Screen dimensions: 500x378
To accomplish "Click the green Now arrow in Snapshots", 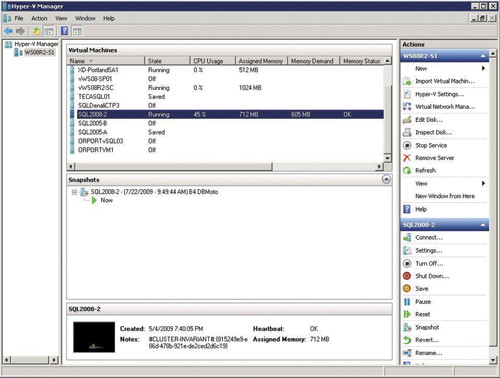I will [x=94, y=200].
